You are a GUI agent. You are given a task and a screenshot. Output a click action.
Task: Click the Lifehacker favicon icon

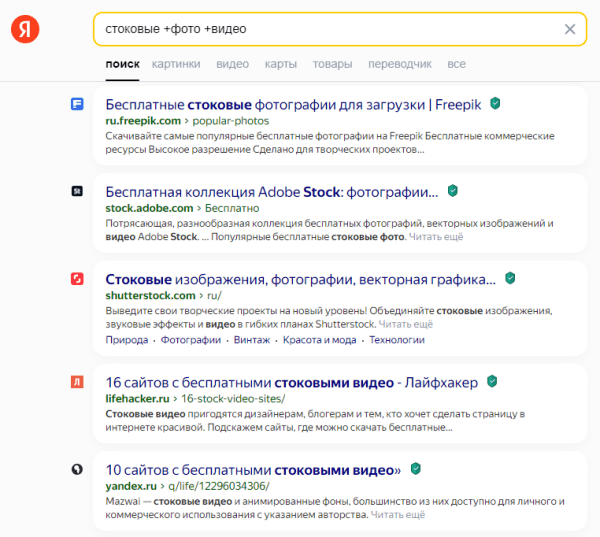pos(77,382)
